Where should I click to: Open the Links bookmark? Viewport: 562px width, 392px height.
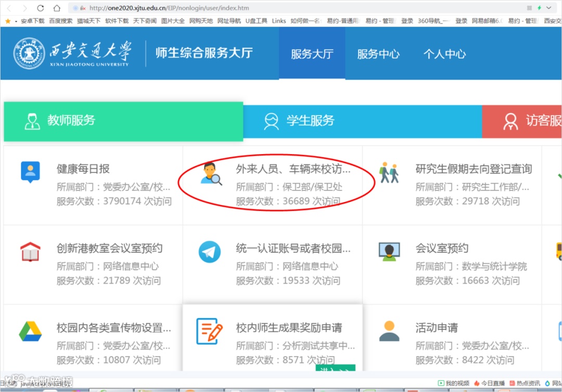(279, 21)
